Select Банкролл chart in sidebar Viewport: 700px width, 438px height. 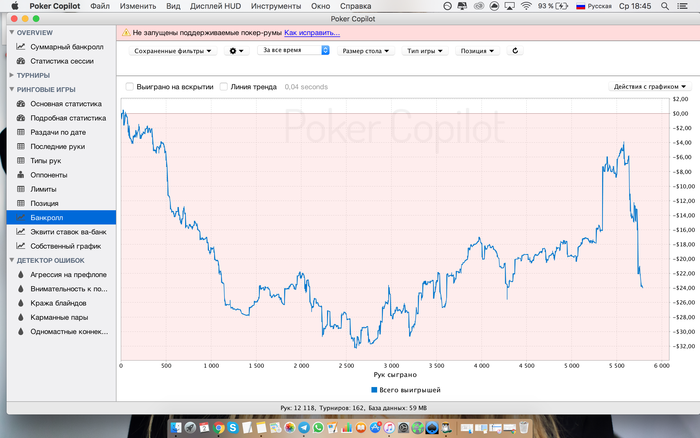pos(61,217)
